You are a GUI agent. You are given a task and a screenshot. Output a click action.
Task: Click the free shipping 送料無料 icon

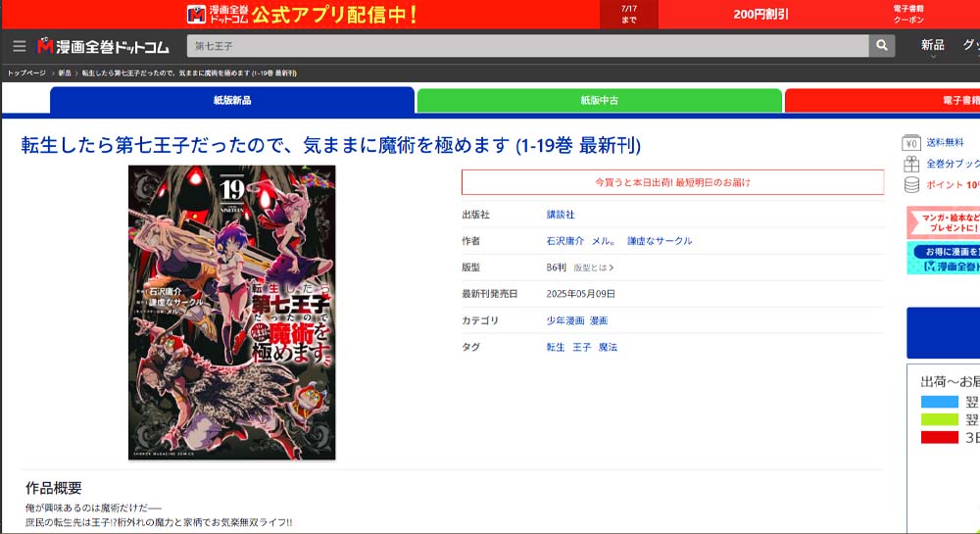911,143
